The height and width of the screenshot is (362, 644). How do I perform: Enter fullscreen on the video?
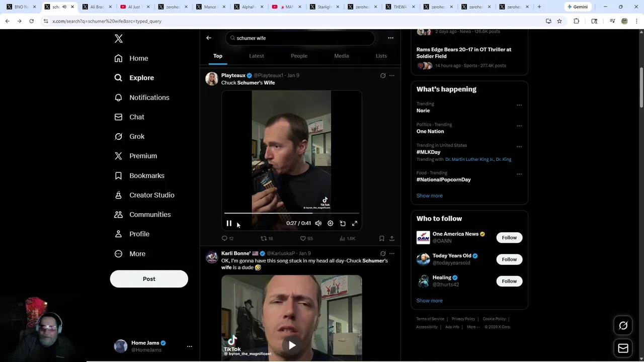[x=355, y=223]
